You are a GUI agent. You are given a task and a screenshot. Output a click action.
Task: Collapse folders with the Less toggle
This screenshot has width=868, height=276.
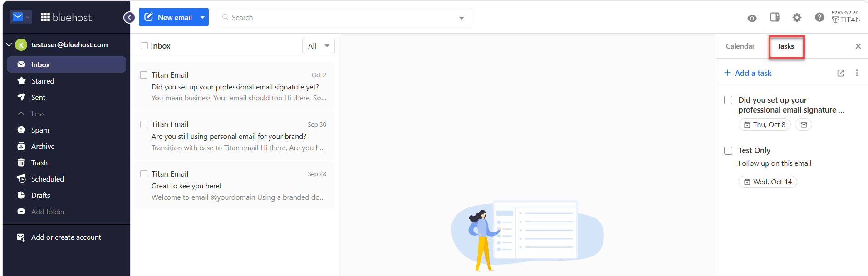(x=38, y=113)
